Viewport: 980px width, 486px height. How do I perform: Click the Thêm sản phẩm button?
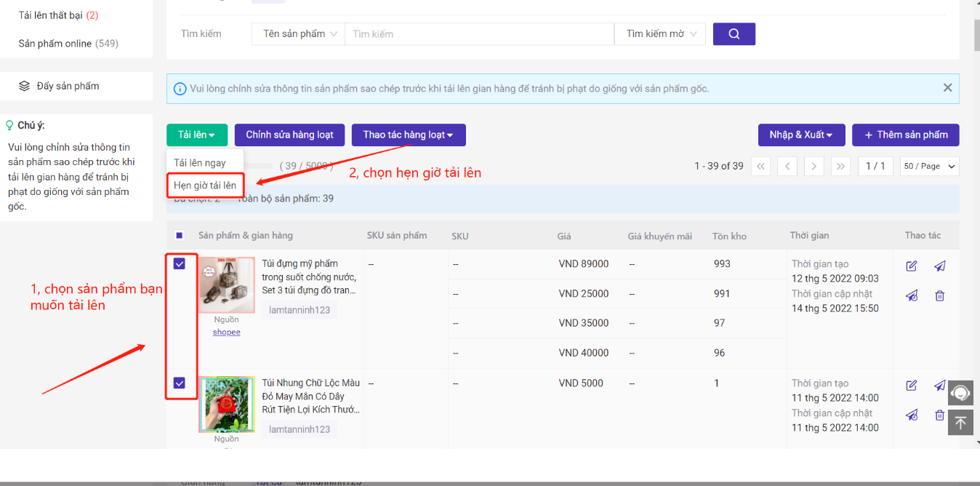point(905,135)
